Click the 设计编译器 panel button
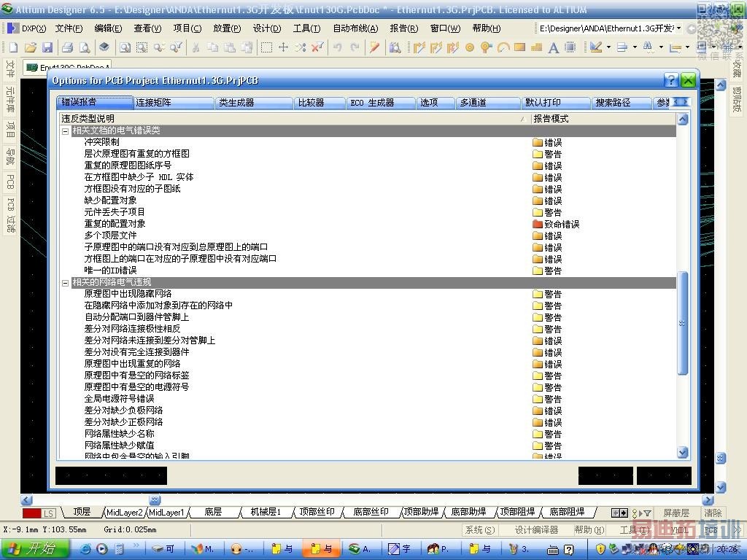 pos(536,530)
